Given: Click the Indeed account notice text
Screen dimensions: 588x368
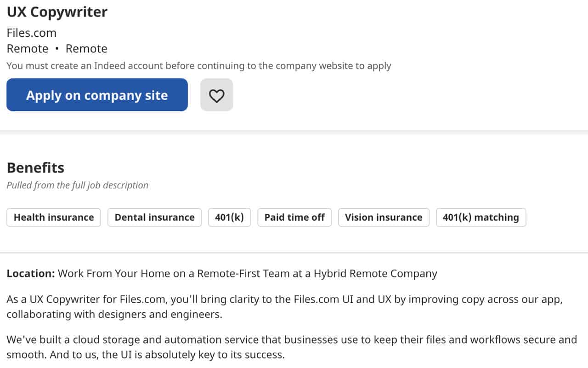Looking at the screenshot, I should [198, 65].
